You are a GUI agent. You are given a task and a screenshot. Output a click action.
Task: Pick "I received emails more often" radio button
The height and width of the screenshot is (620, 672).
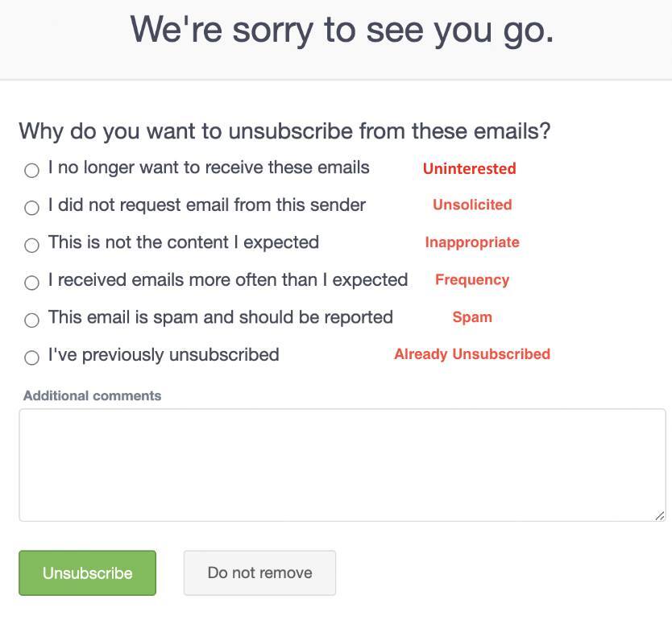31,283
